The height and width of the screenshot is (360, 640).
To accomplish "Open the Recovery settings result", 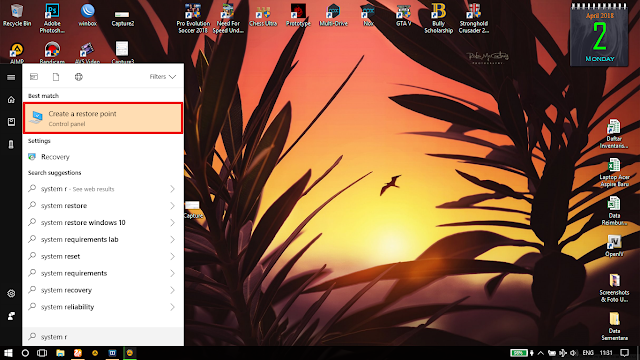I will 103,157.
